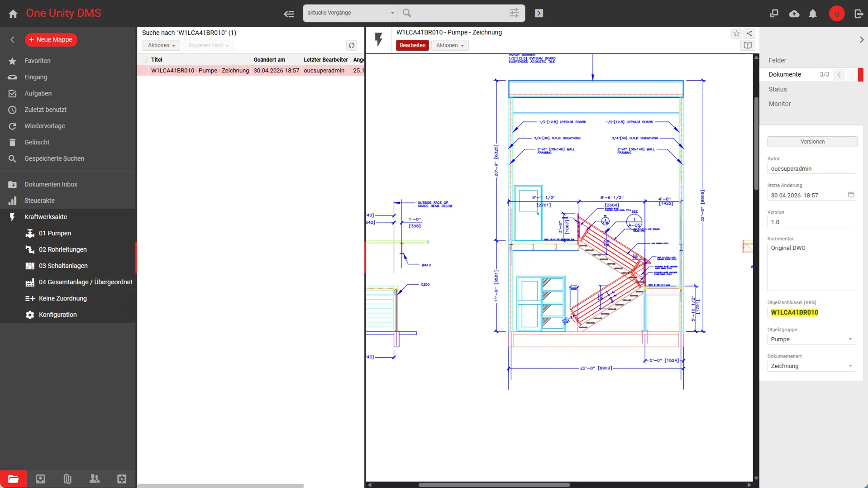Click the lightning bolt icon beside document title
Screen dimensions: 868x488
tap(379, 39)
